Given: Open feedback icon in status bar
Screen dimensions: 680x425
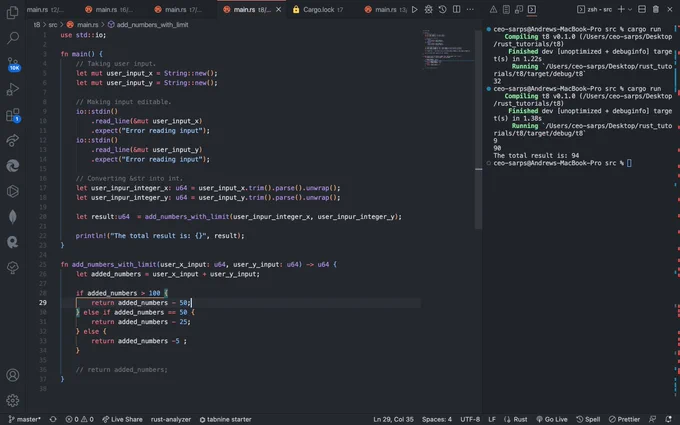Looking at the screenshot, I should pos(652,419).
